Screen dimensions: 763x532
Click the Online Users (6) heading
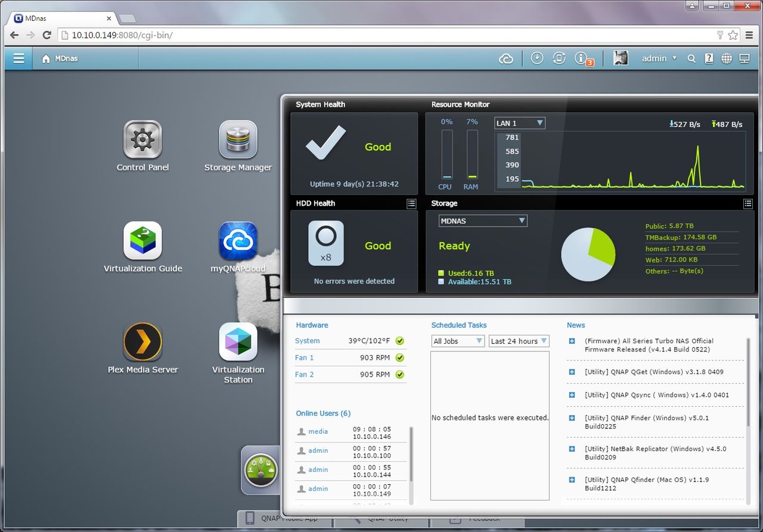tap(323, 413)
